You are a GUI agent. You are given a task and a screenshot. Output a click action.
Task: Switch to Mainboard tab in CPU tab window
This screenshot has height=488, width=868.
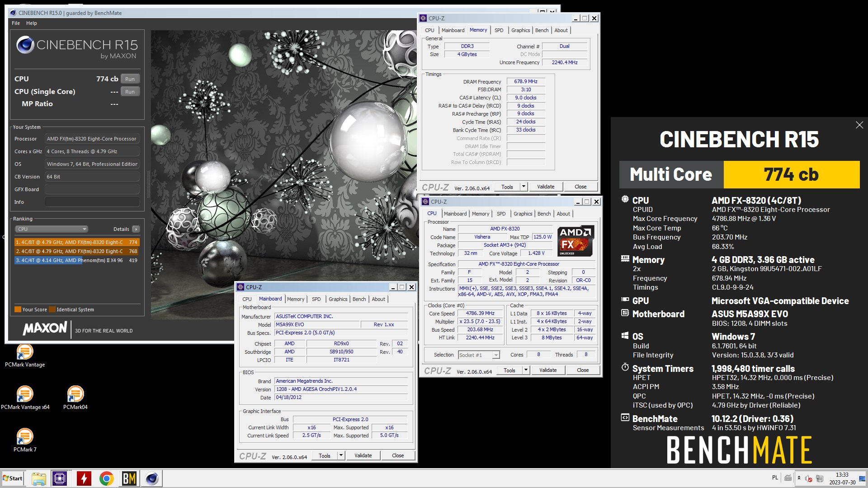(x=455, y=214)
